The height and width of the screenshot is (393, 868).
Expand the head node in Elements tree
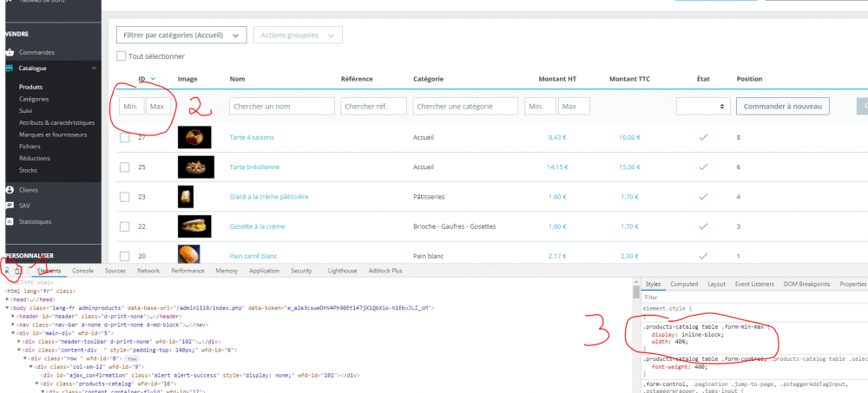8,299
